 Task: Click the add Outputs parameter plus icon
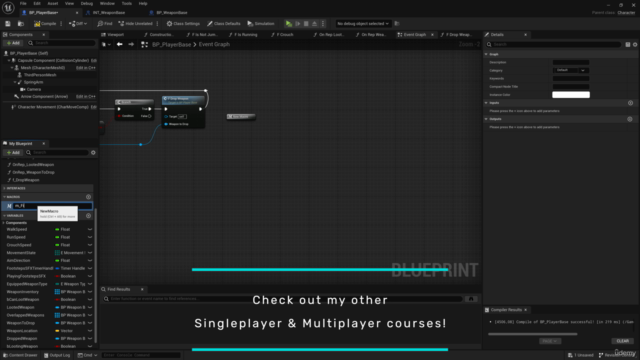(630, 119)
